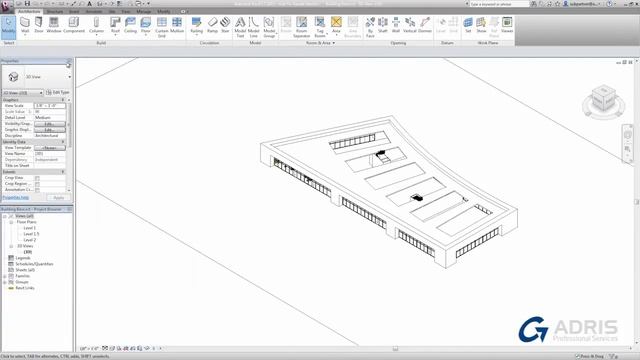The image size is (640, 360).
Task: Choose the Ramp tool
Action: 212,25
